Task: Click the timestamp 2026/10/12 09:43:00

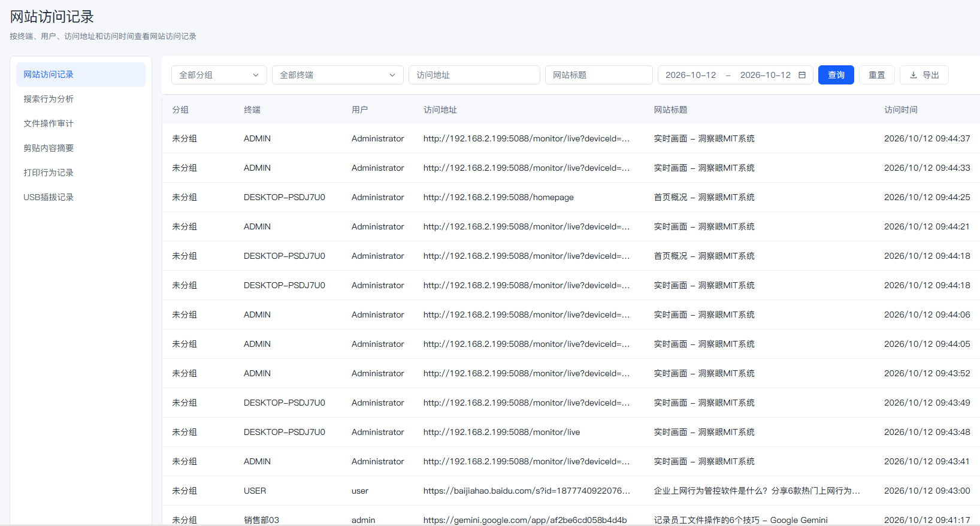Action: pos(927,491)
